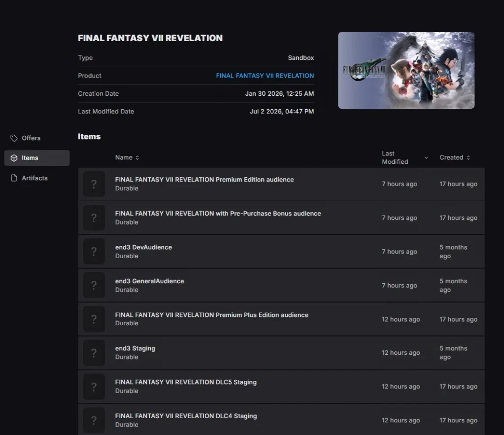Click the placeholder icon of end3 DevAudience
This screenshot has width=504, height=435.
point(94,252)
